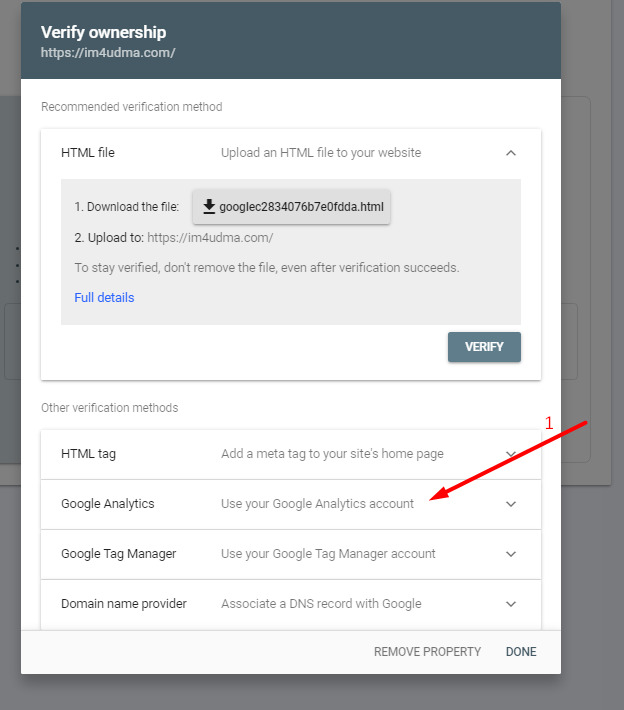The width and height of the screenshot is (624, 710).
Task: Click 'Upload an HTML file to your website' text
Action: [321, 153]
